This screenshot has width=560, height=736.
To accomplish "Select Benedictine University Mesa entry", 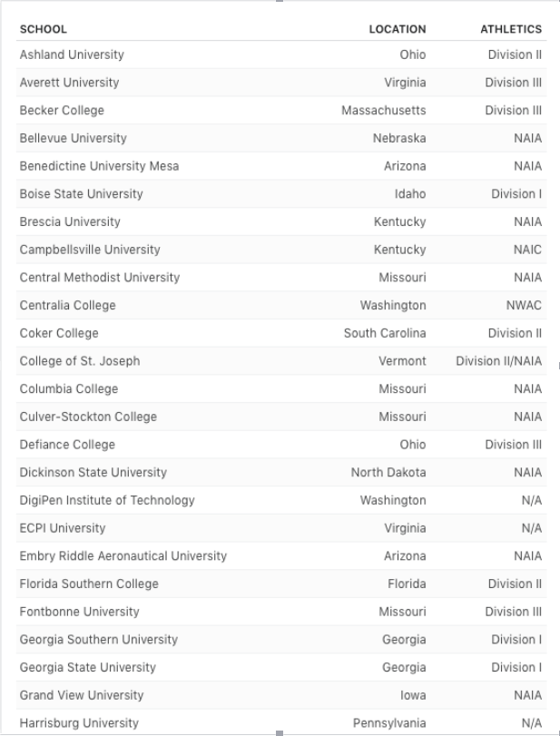I will pyautogui.click(x=99, y=166).
